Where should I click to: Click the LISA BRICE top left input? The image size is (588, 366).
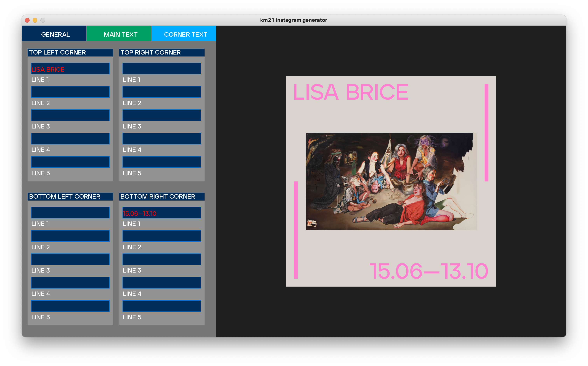pyautogui.click(x=70, y=69)
